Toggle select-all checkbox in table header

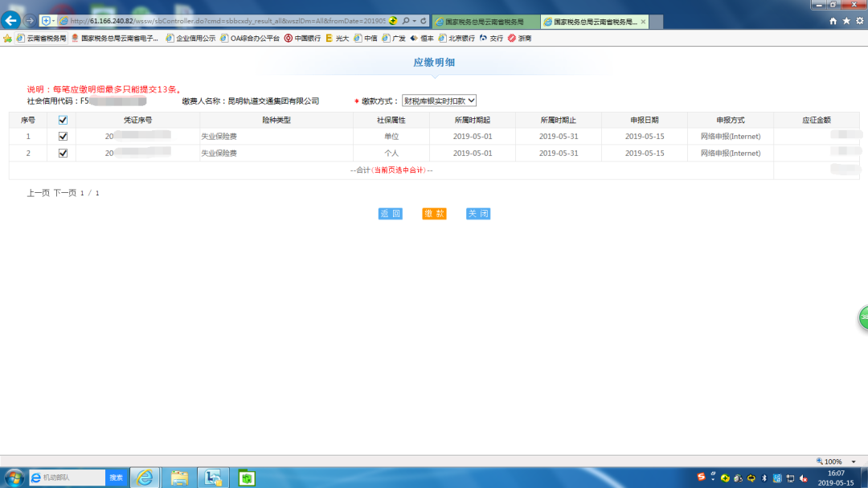(x=63, y=120)
